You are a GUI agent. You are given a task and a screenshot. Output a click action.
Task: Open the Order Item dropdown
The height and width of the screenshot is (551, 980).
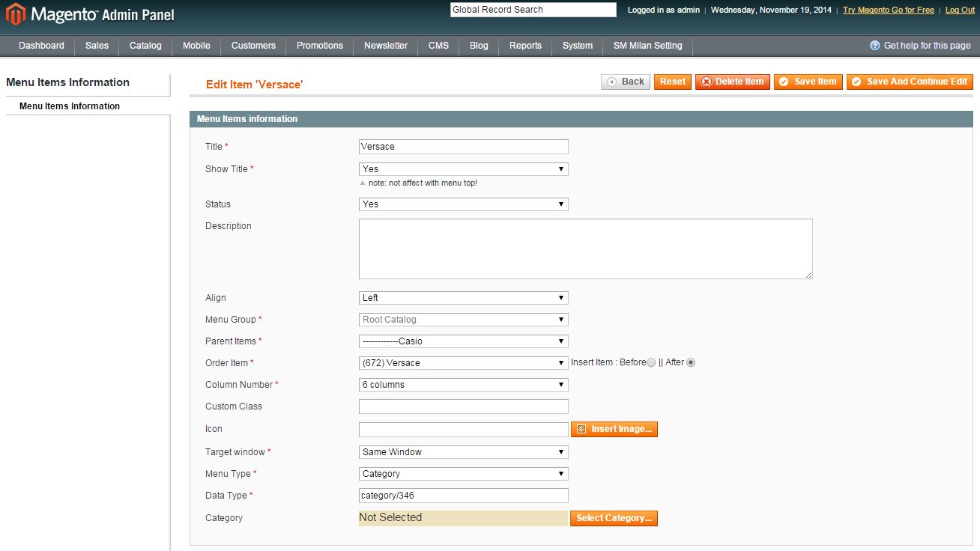point(464,363)
